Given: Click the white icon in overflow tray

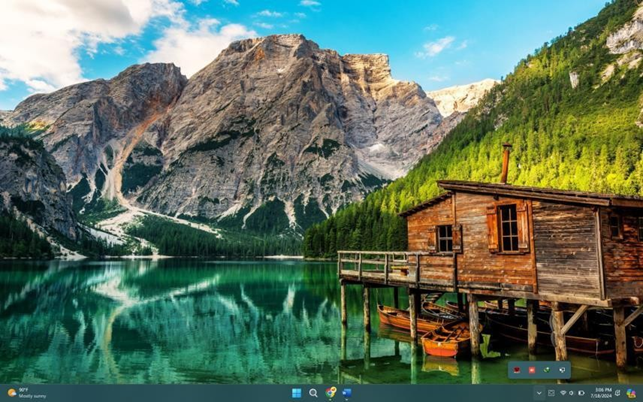Looking at the screenshot, I should coord(560,370).
